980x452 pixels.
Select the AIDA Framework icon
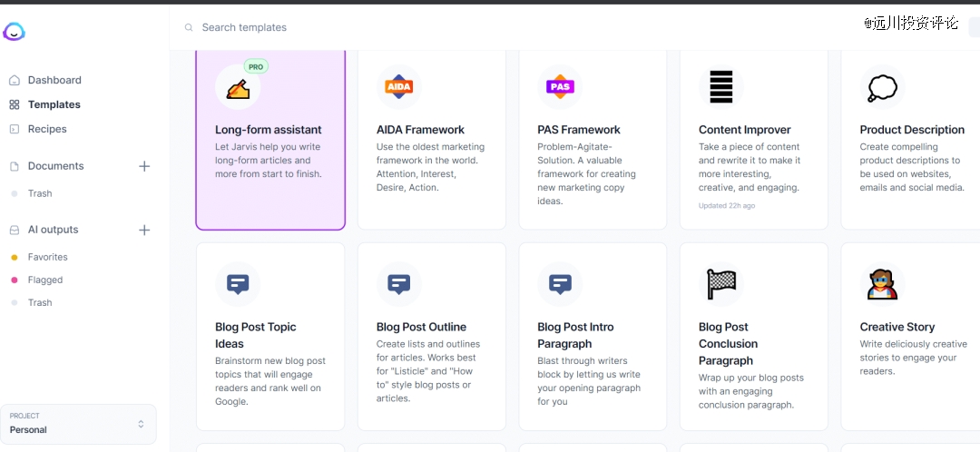coord(398,87)
